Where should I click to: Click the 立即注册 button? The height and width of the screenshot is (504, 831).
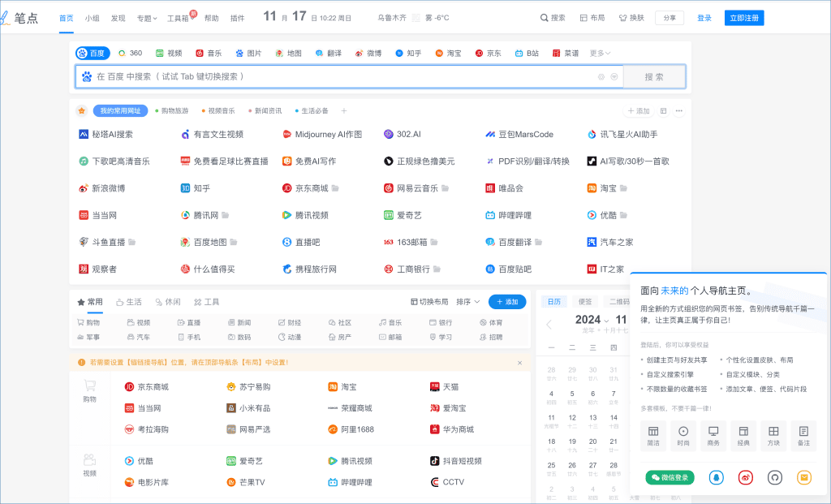744,18
